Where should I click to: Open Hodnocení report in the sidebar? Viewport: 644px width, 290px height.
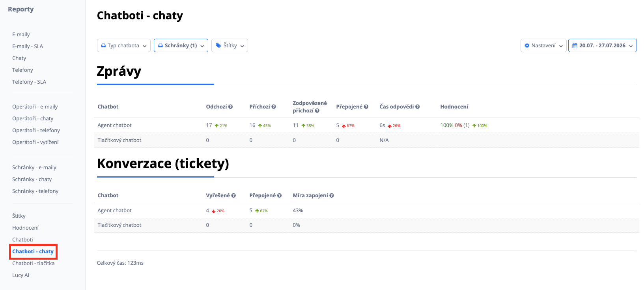point(25,228)
